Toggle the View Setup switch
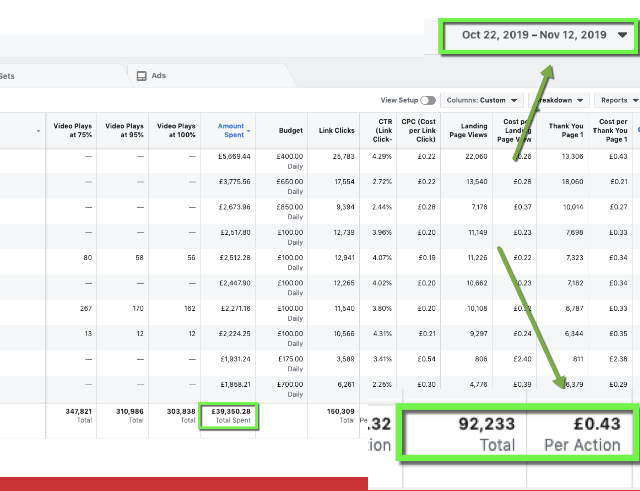 tap(428, 100)
